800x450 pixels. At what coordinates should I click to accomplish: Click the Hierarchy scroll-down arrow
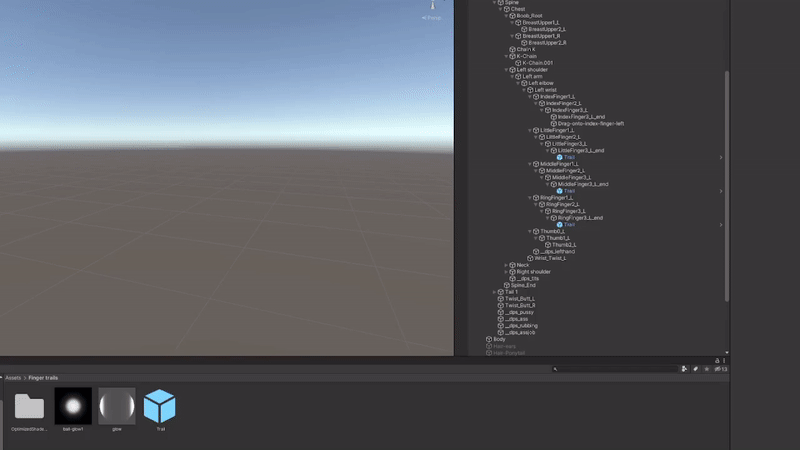[727, 353]
